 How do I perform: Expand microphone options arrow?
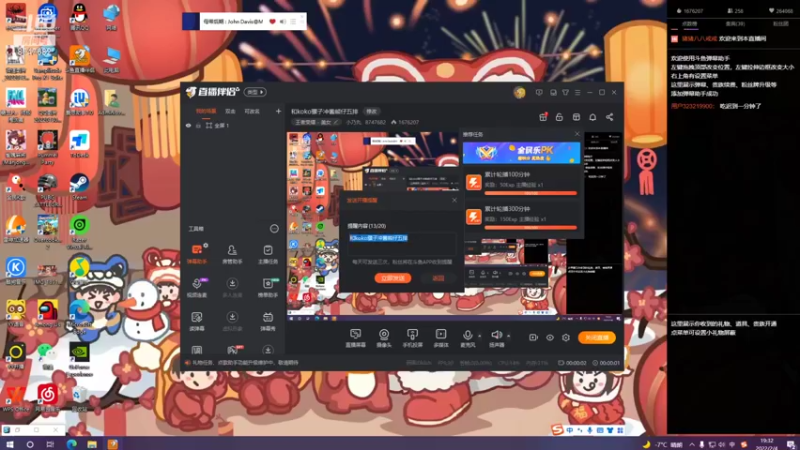click(480, 336)
